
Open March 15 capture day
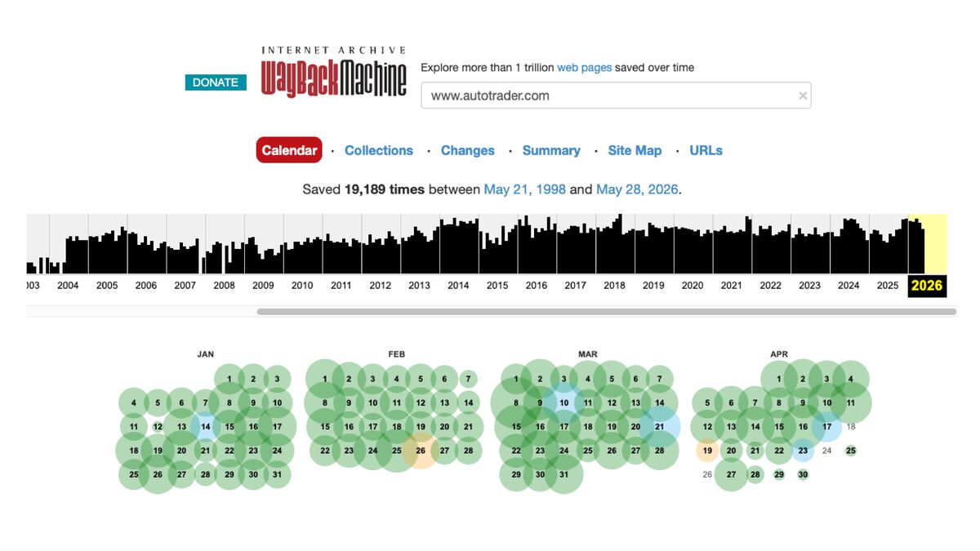tap(516, 426)
